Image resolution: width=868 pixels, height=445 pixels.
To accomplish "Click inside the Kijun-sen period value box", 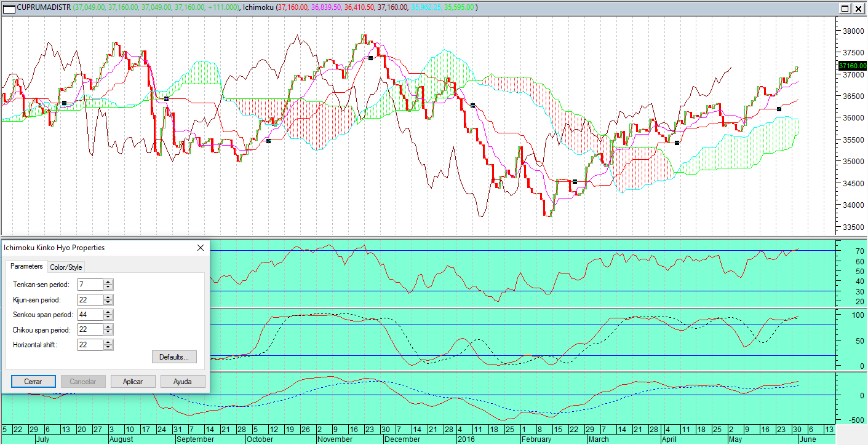I will click(x=89, y=299).
